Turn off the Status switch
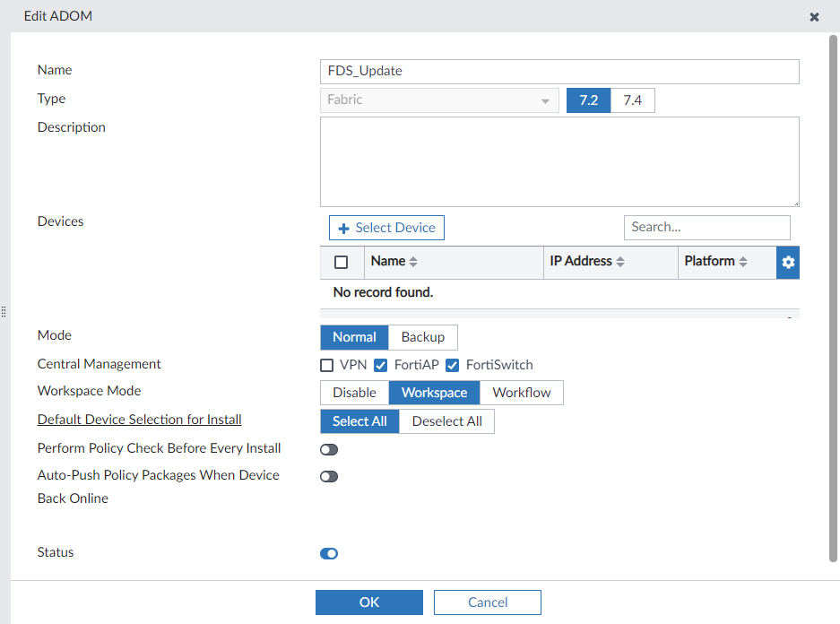840x624 pixels. (329, 553)
